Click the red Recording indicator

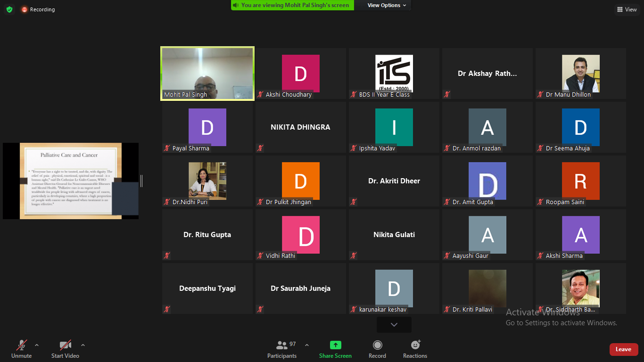pos(25,9)
